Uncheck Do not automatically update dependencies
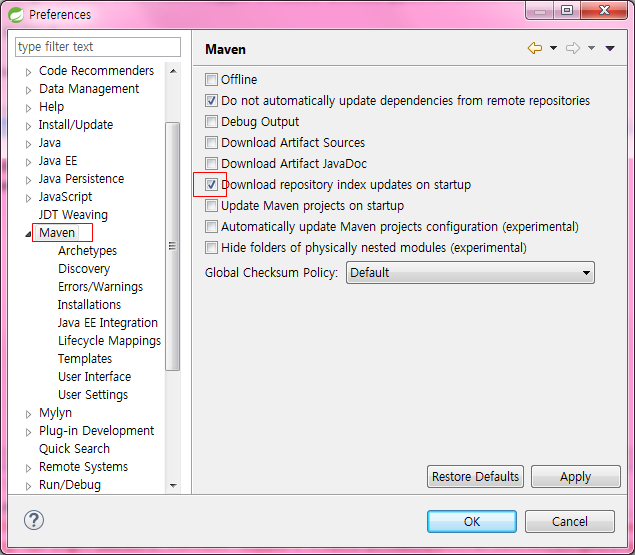This screenshot has height=555, width=635. (211, 100)
